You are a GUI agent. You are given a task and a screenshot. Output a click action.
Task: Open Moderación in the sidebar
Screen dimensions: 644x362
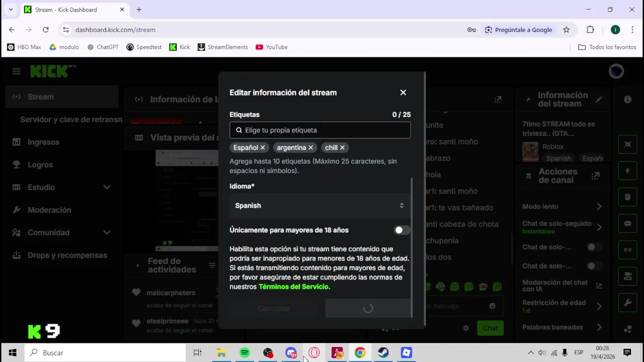point(49,210)
